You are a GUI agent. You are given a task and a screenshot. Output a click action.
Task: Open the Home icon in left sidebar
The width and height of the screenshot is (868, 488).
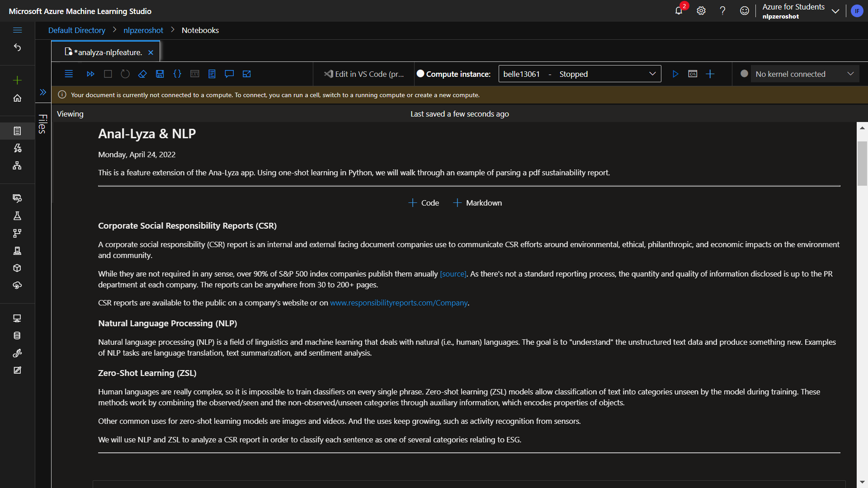coord(17,98)
